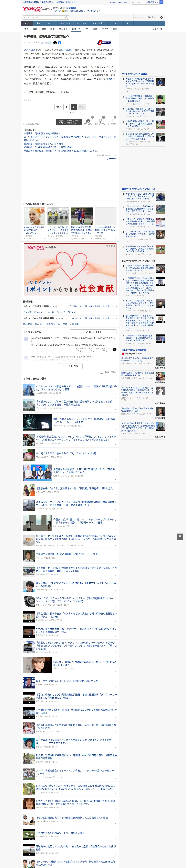186x868 pixels.
Task: Open the 購入履歴 link
Action: pyautogui.click(x=152, y=18)
